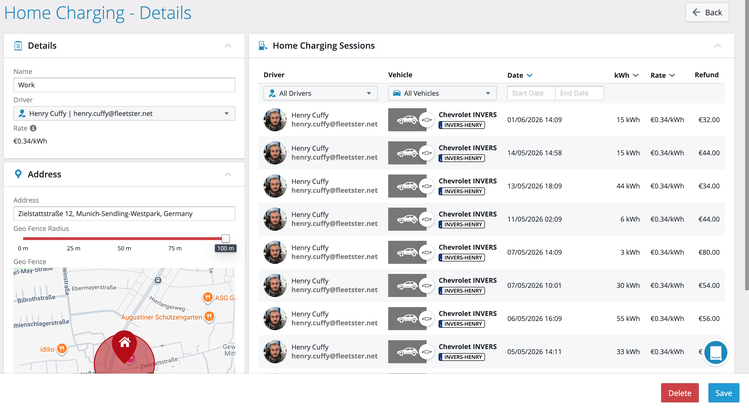Screen dimensions: 749x412
Task: Click refund value €56.00
Action: [709, 318]
